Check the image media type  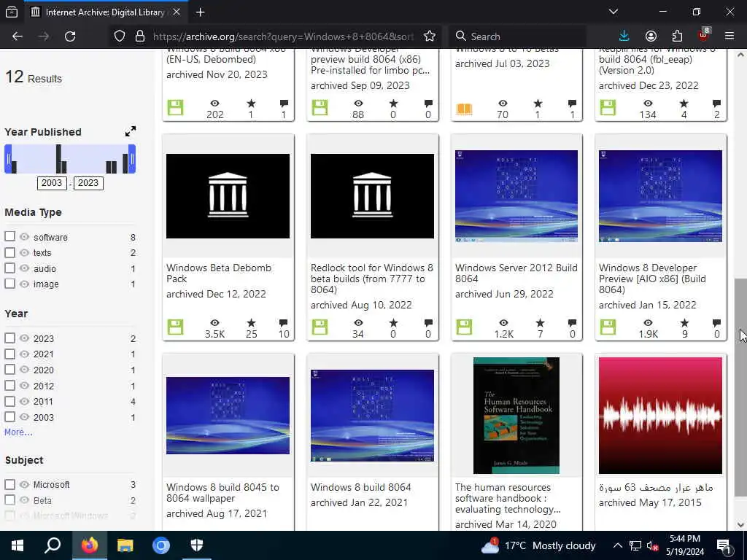pos(9,284)
